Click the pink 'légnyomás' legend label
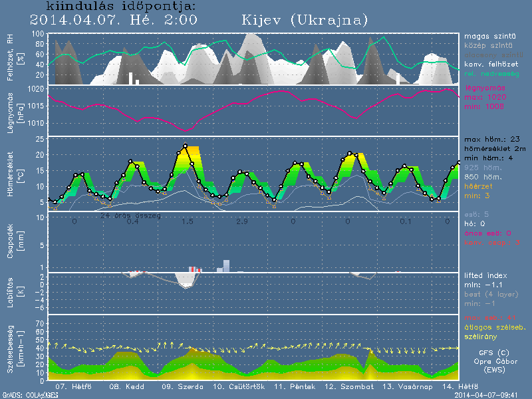532x399 pixels. (x=485, y=88)
